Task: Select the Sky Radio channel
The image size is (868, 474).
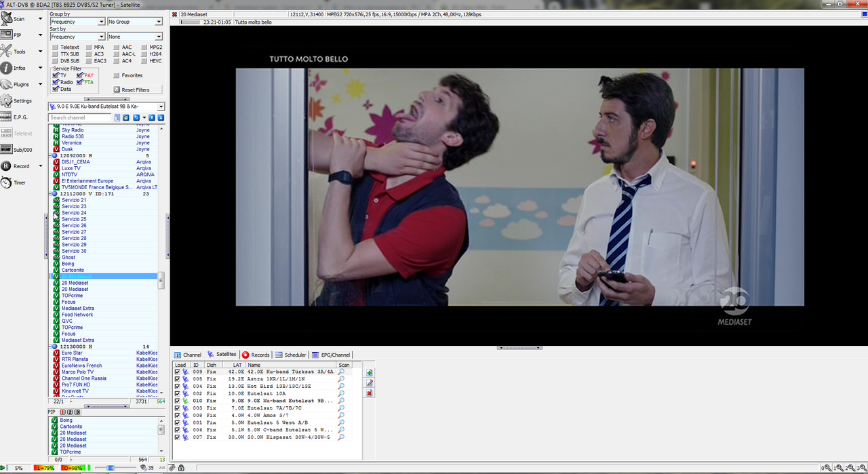Action: tap(73, 130)
